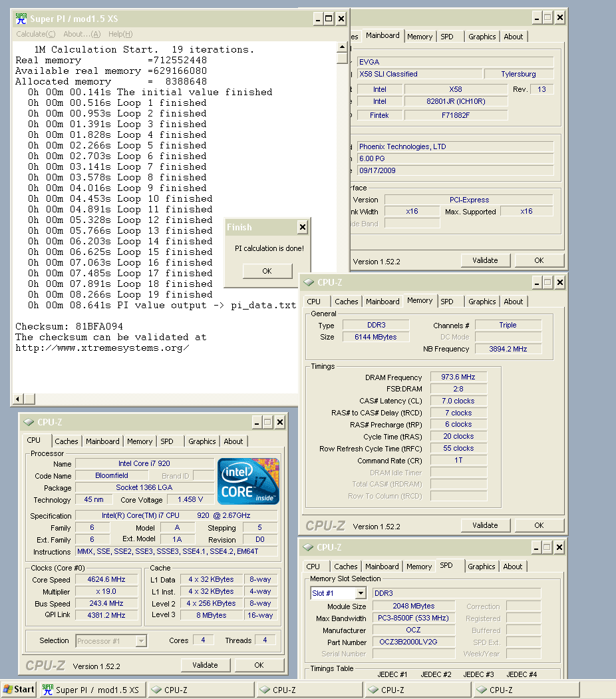Open Graphics tab in window showing CAS# Latency
This screenshot has height=699, width=616.
tap(482, 302)
